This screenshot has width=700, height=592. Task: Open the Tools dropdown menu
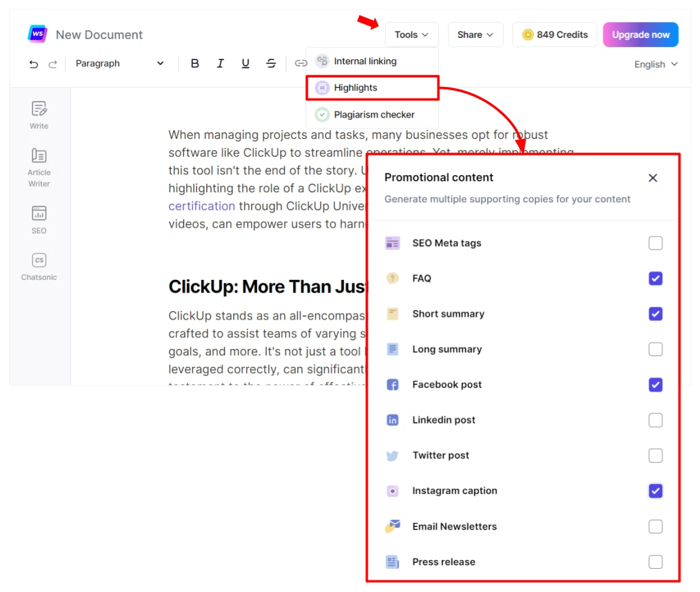[412, 34]
